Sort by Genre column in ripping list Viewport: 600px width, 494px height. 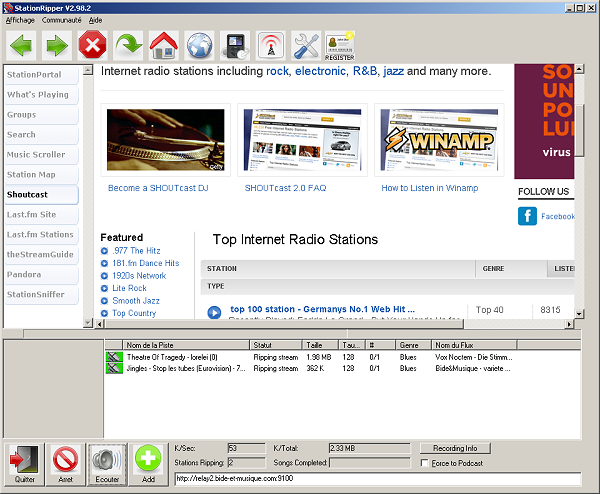pyautogui.click(x=413, y=345)
